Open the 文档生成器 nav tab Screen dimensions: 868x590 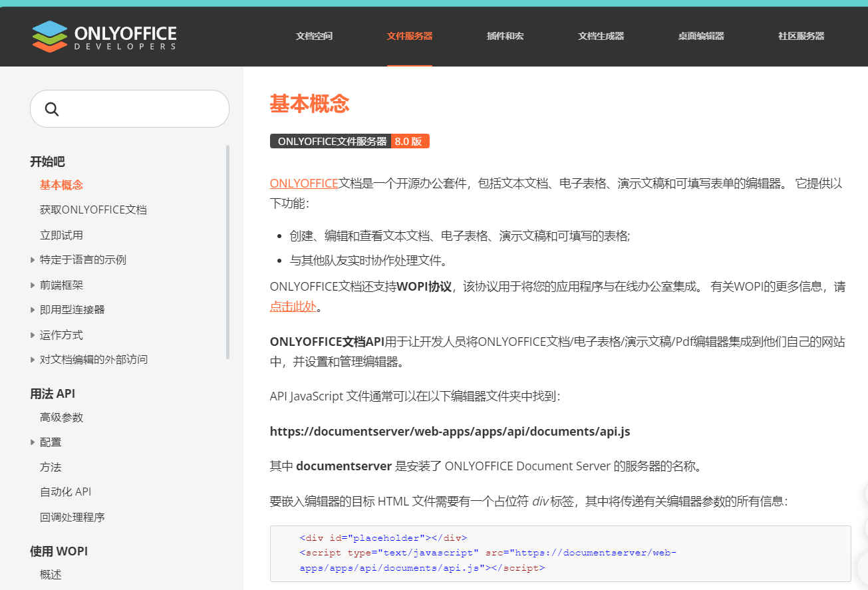coord(601,36)
